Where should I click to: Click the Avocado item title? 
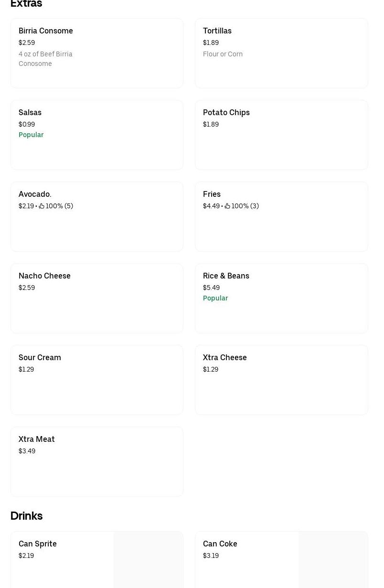[35, 194]
